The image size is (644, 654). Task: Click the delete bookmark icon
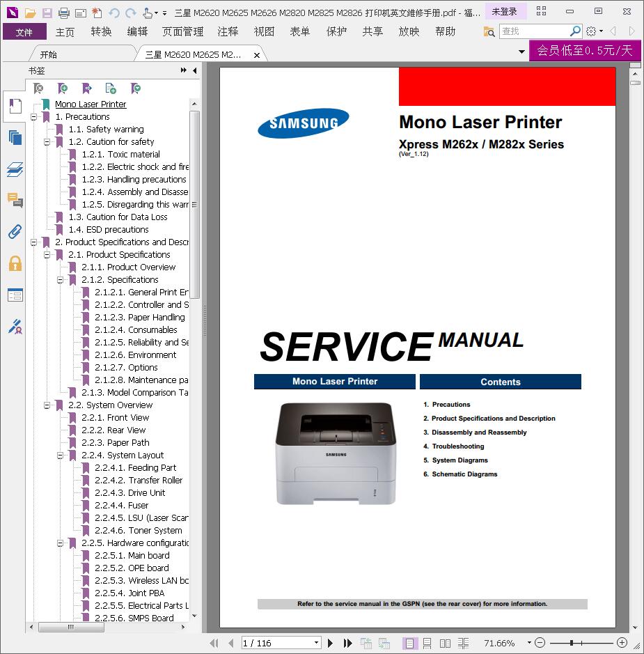[x=38, y=88]
